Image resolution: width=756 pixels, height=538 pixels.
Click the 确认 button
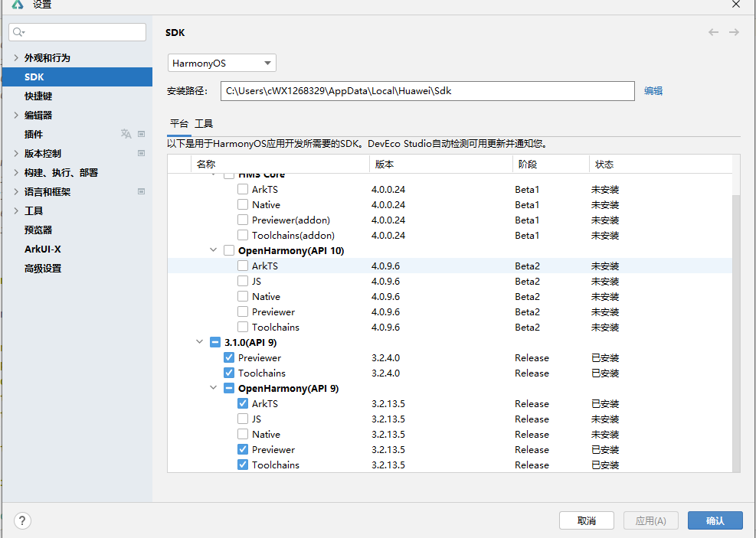click(715, 520)
